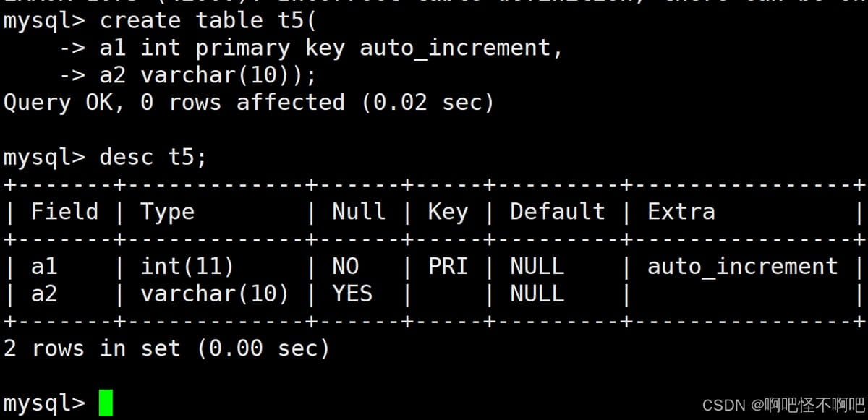Viewport: 868px width, 420px height.
Task: Click the green cursor block at prompt
Action: [x=106, y=403]
